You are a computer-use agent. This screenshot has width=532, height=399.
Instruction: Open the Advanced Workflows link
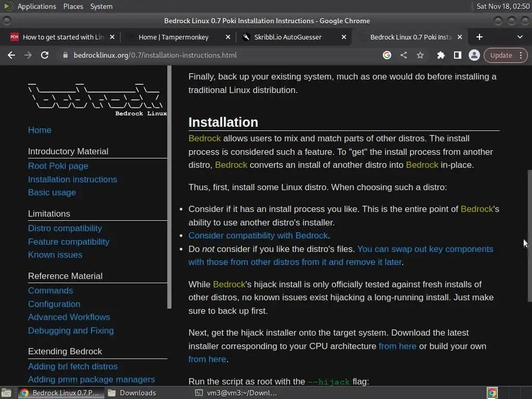tap(69, 317)
